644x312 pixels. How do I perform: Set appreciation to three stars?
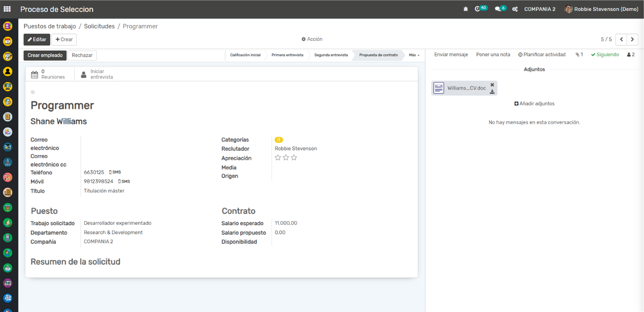[294, 157]
